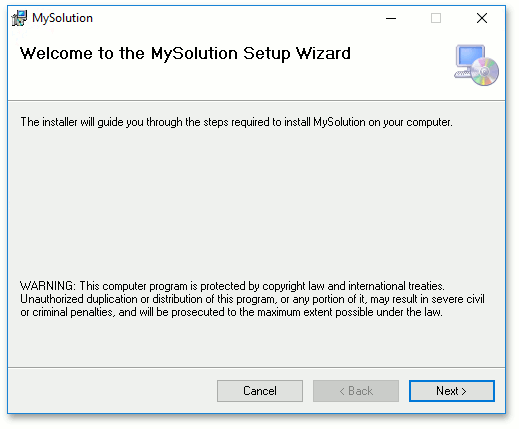Open the installer system menu icon

19,18
